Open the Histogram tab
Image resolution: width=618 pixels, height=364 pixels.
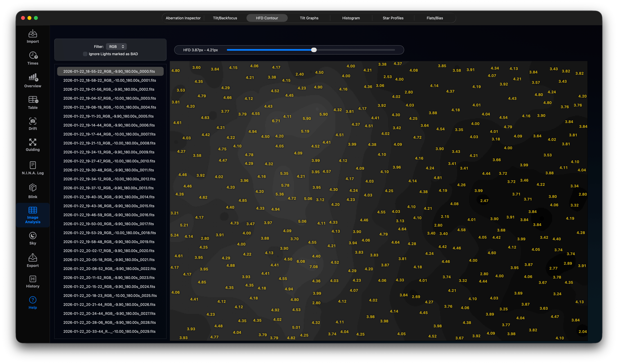[351, 18]
